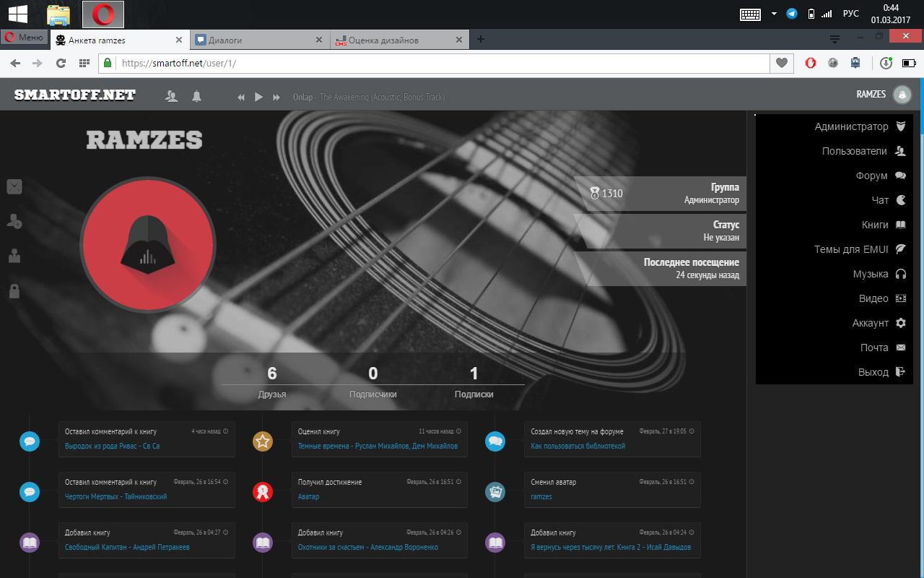Open forum topic Как пользоваться библиотекой

(577, 446)
